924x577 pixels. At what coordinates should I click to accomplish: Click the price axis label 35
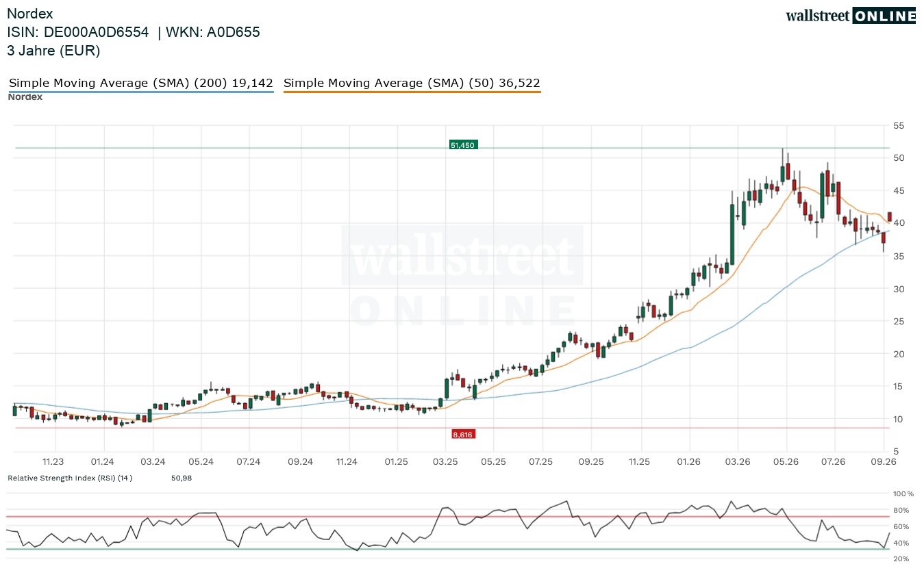point(898,256)
